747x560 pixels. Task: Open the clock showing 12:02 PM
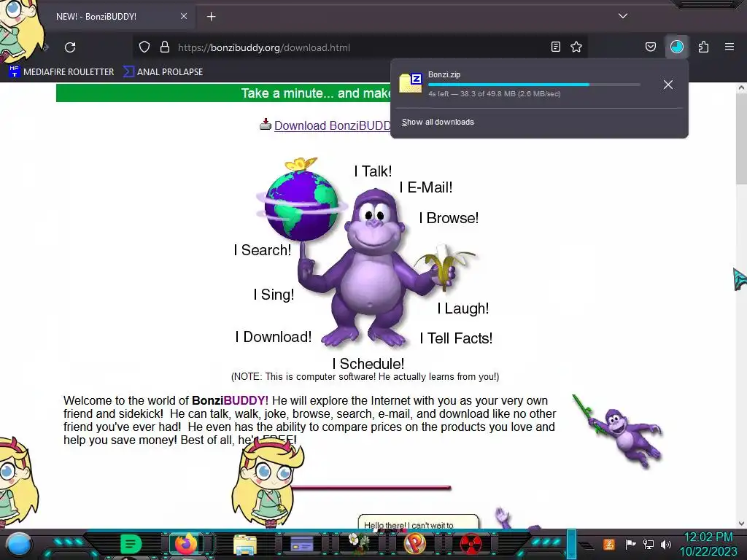pos(708,544)
